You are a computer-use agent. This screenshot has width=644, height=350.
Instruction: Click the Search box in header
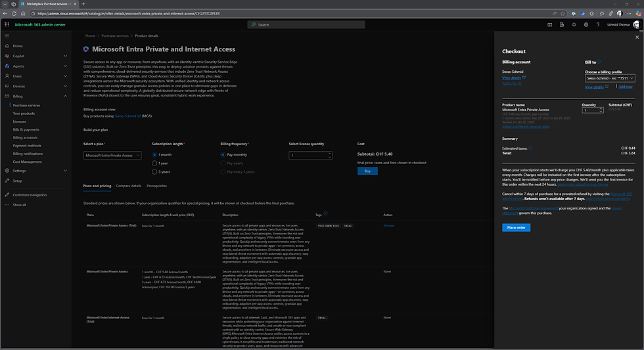306,24
